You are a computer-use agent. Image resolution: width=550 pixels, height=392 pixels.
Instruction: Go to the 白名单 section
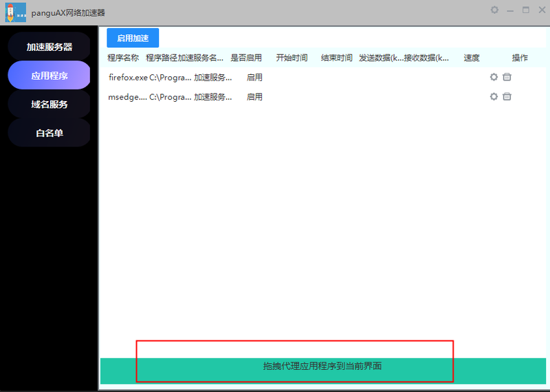tap(49, 133)
